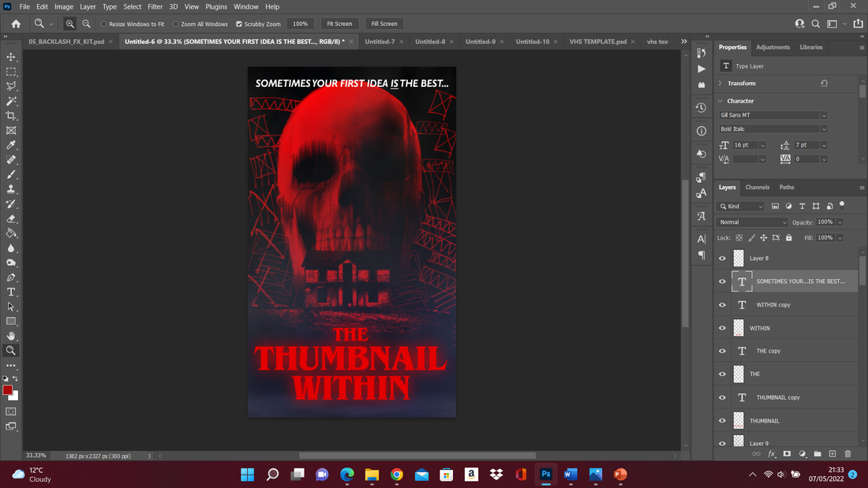Open Google Chrome from the taskbar
868x488 pixels.
coord(396,475)
